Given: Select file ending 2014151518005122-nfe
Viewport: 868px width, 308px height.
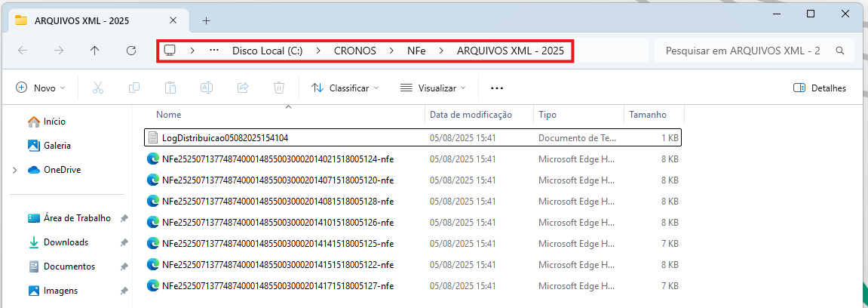Looking at the screenshot, I should coord(413,264).
